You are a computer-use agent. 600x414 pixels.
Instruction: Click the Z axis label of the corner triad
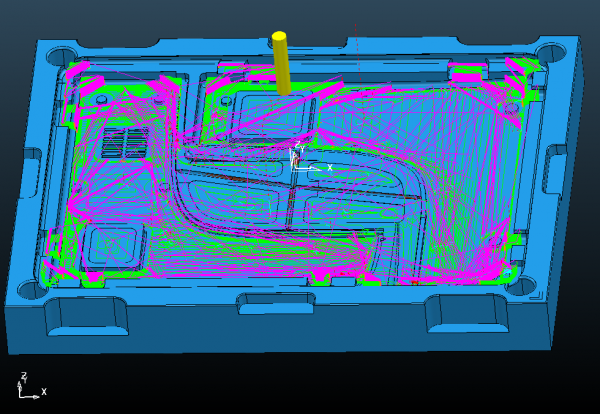tap(22, 377)
